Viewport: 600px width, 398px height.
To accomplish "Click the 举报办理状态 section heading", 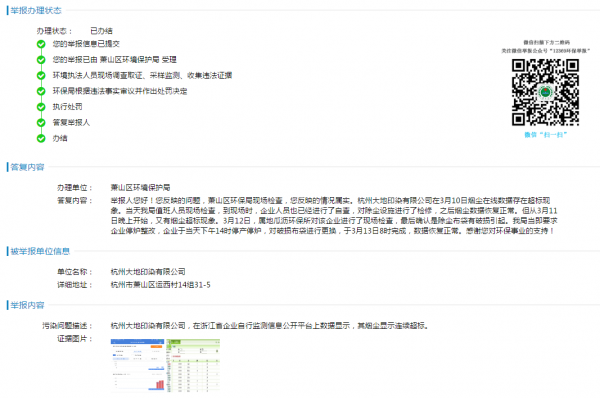I will pyautogui.click(x=36, y=10).
